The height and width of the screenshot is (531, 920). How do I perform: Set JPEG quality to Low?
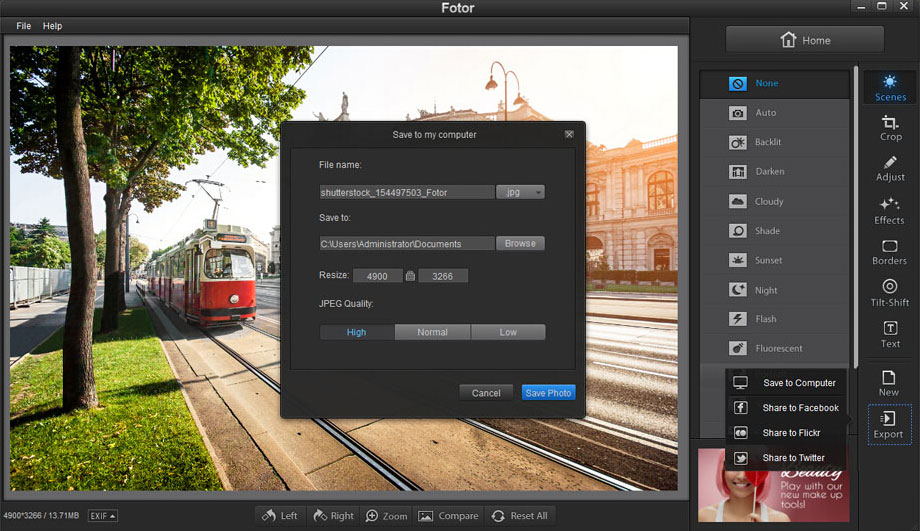[508, 332]
